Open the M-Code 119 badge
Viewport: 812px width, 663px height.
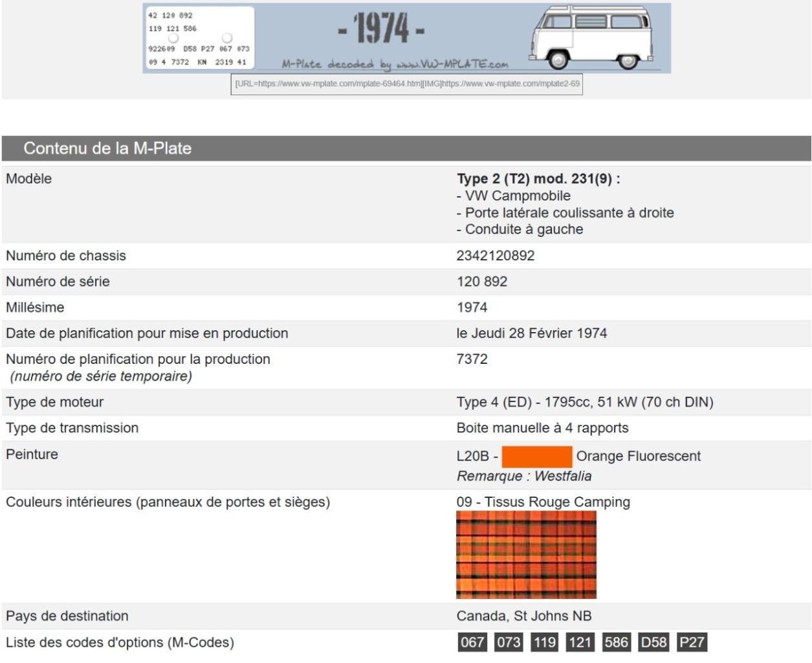(544, 642)
